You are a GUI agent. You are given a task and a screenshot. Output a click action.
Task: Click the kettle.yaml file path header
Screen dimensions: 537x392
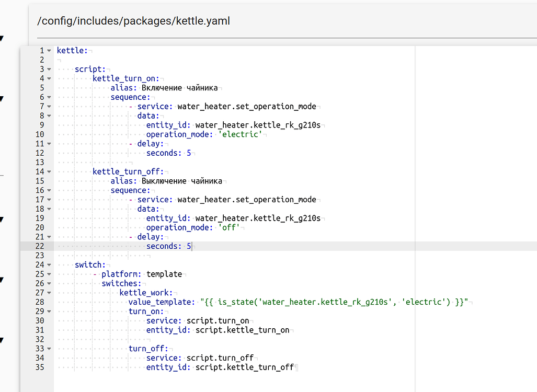(134, 21)
